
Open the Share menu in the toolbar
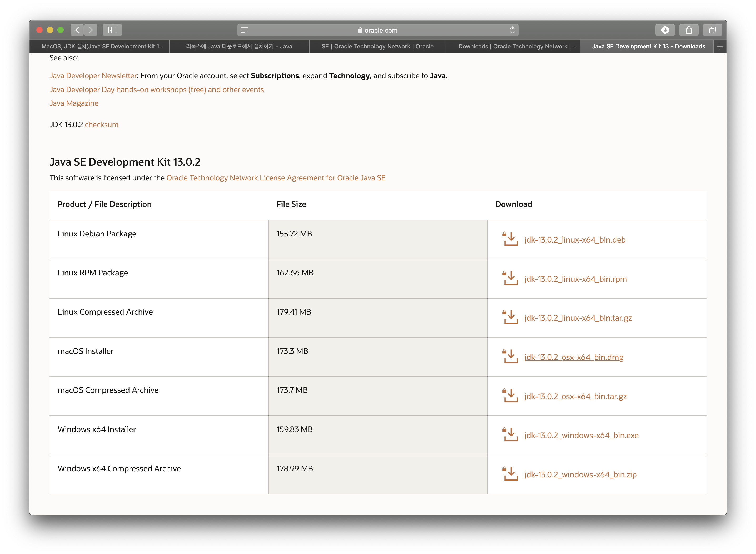(689, 30)
